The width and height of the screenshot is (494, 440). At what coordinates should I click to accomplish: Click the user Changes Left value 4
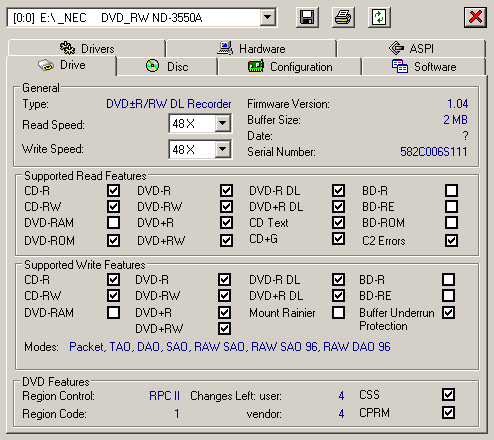click(341, 396)
